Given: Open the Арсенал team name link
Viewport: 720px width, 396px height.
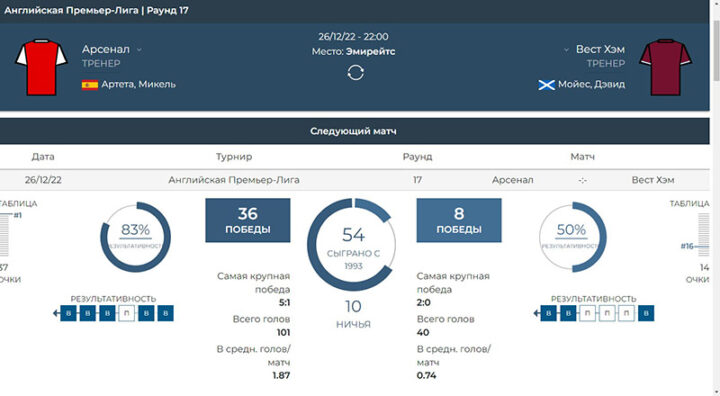Looking at the screenshot, I should 106,49.
